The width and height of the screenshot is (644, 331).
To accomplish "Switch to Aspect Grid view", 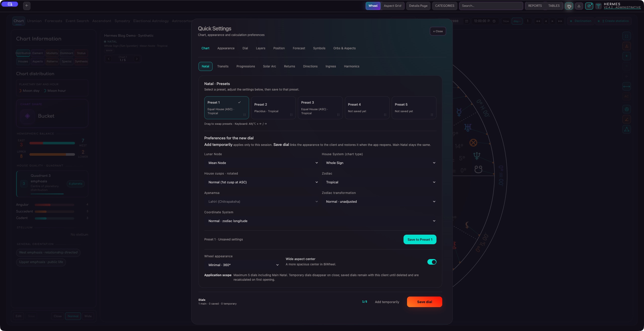I will pos(392,6).
